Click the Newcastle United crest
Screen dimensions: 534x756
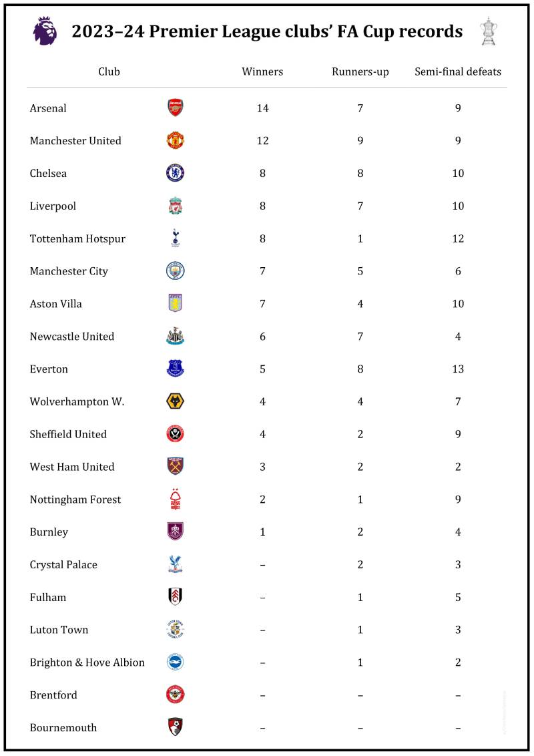(x=175, y=337)
